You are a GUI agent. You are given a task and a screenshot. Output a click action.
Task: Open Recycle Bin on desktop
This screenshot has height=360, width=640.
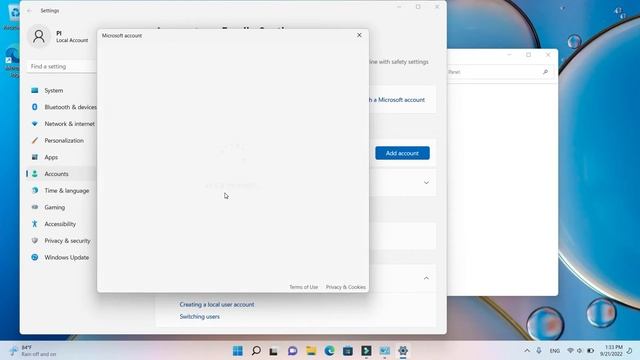13,17
